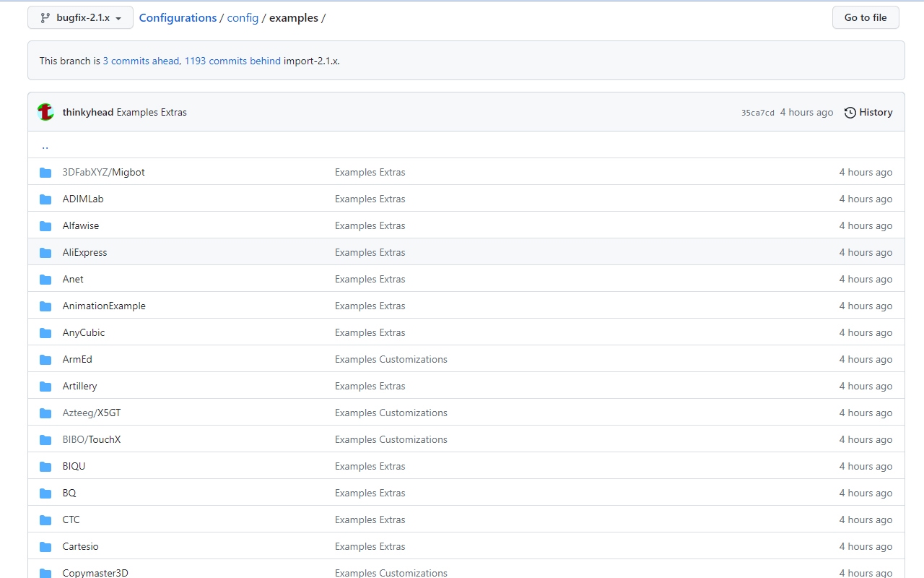This screenshot has height=578, width=924.
Task: Open the AnyCubic folder
Action: coord(84,332)
